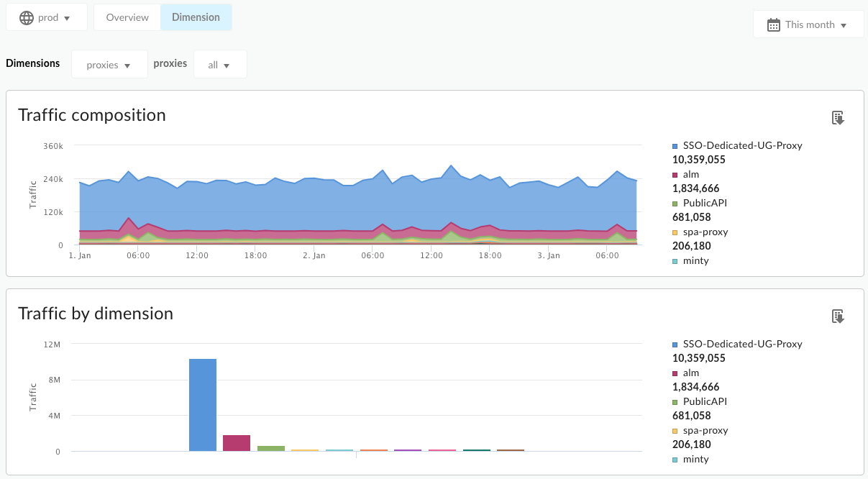Toggle alm series in Traffic composition legend
Image resolution: width=868 pixels, height=479 pixels.
(x=689, y=173)
